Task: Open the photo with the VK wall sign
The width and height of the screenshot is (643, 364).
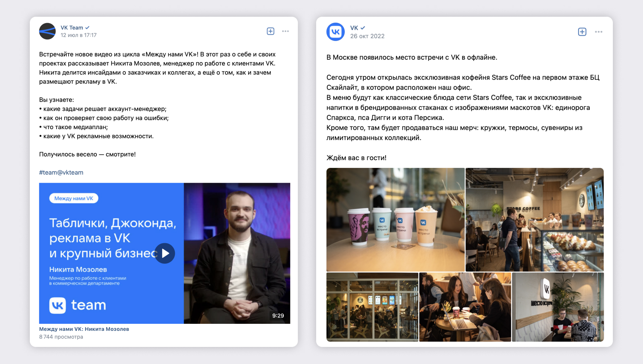Action: (558, 307)
